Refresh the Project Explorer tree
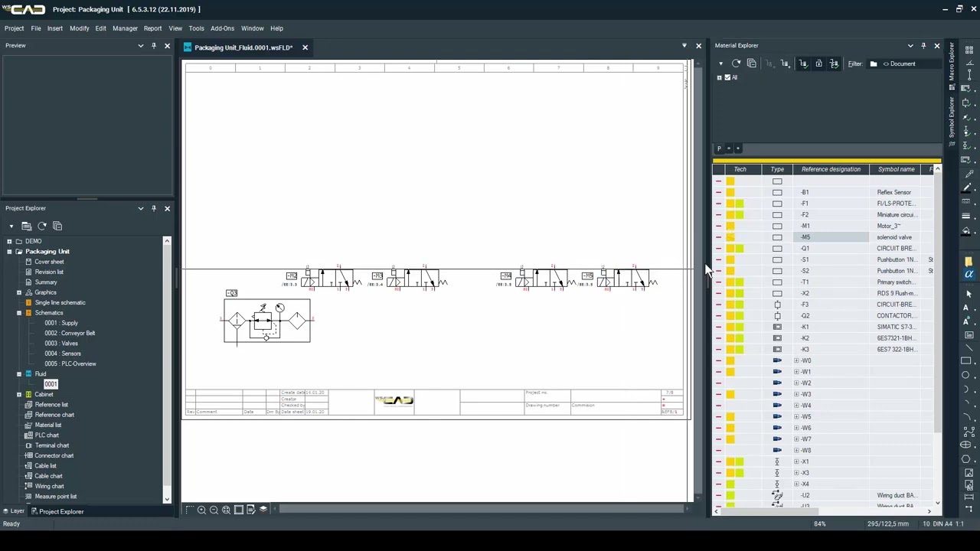The image size is (980, 551). coord(42,226)
